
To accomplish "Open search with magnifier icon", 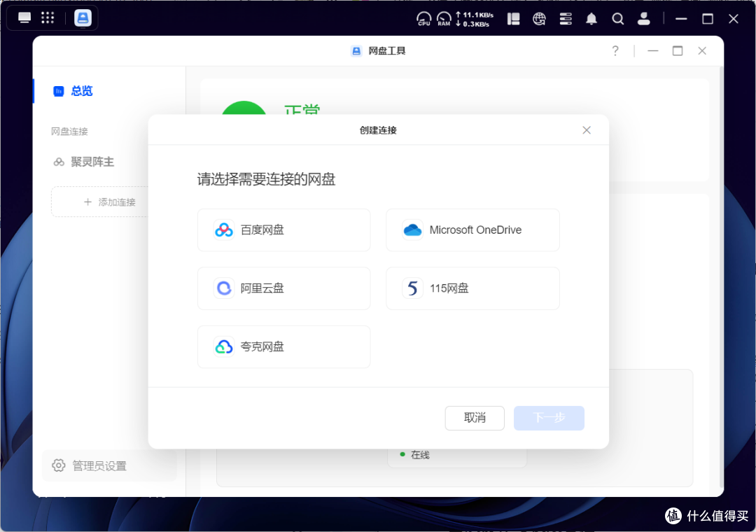I will point(617,19).
